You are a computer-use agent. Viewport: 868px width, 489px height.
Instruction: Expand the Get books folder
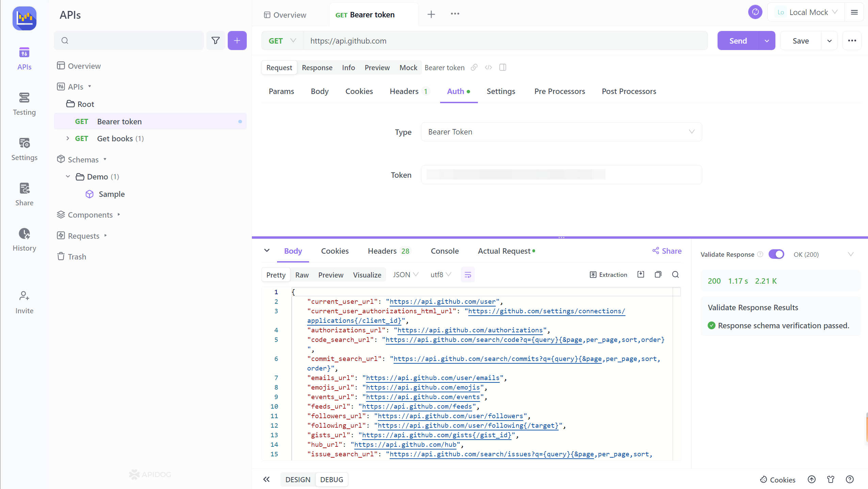[x=67, y=138]
